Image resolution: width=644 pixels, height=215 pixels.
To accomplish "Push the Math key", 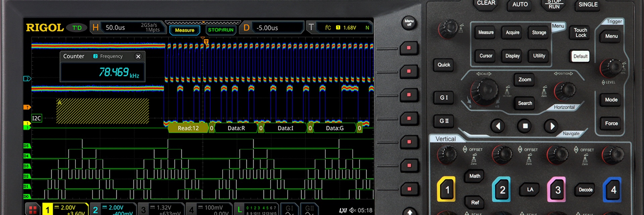I will click(475, 176).
